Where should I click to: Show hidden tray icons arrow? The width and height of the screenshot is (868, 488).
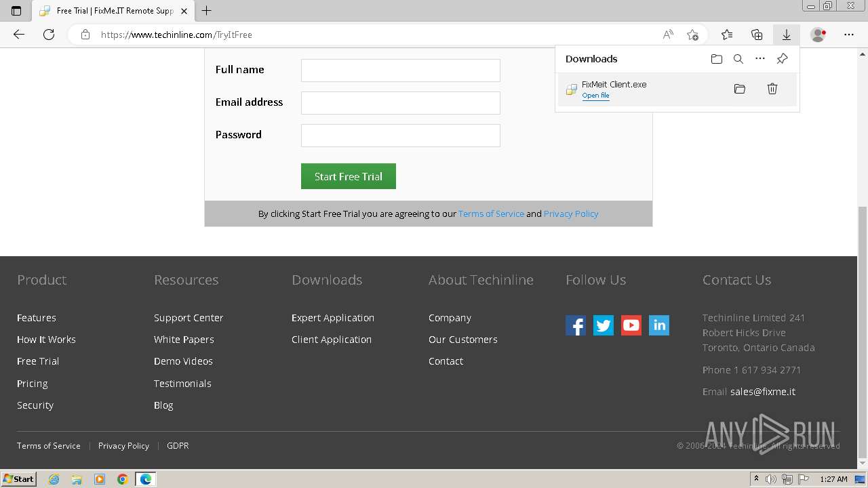click(756, 479)
